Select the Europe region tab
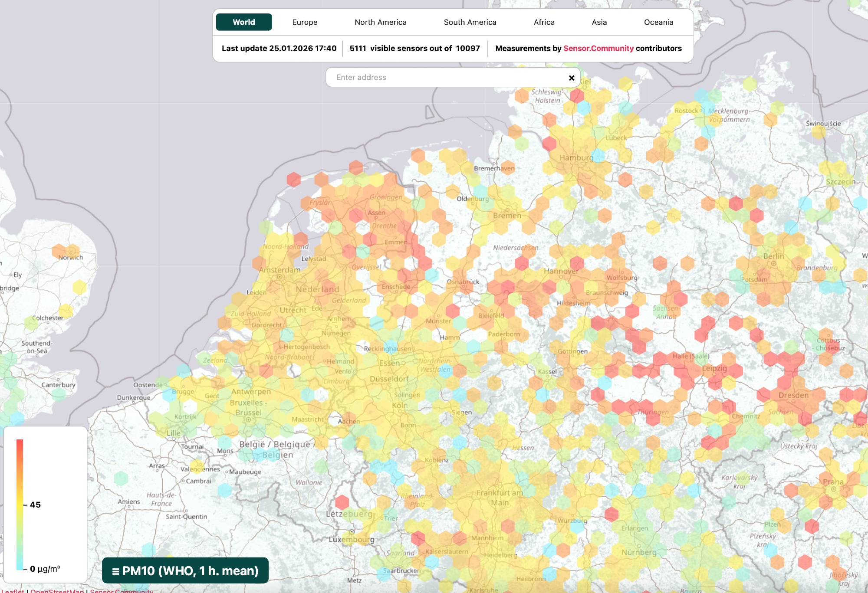 305,22
